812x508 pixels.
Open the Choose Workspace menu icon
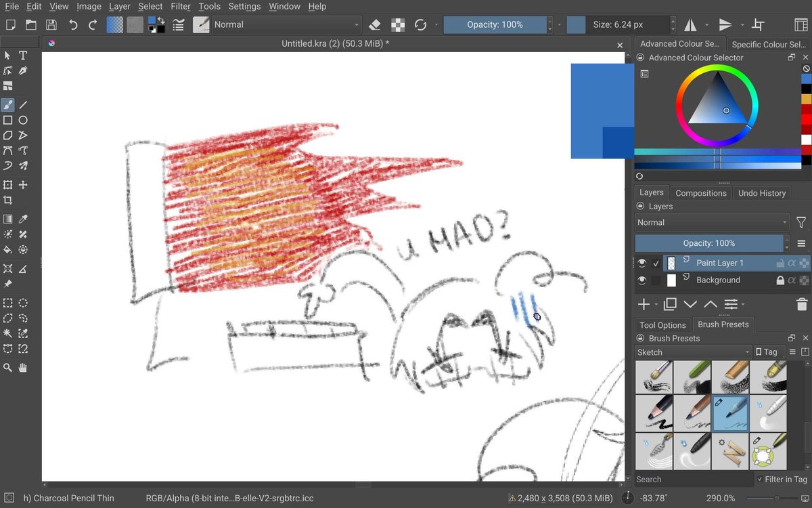click(800, 25)
